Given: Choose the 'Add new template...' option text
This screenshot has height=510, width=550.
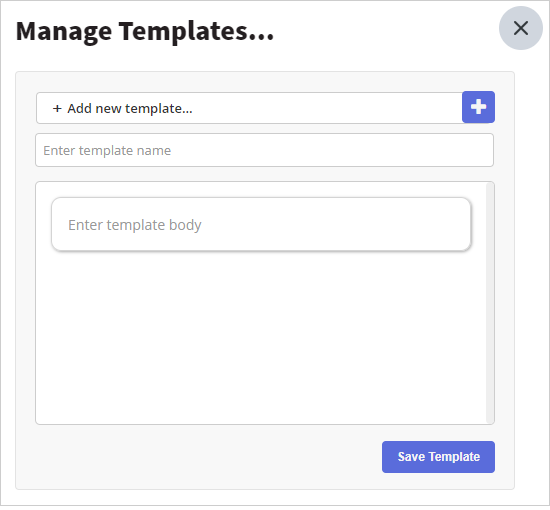Looking at the screenshot, I should pos(130,108).
